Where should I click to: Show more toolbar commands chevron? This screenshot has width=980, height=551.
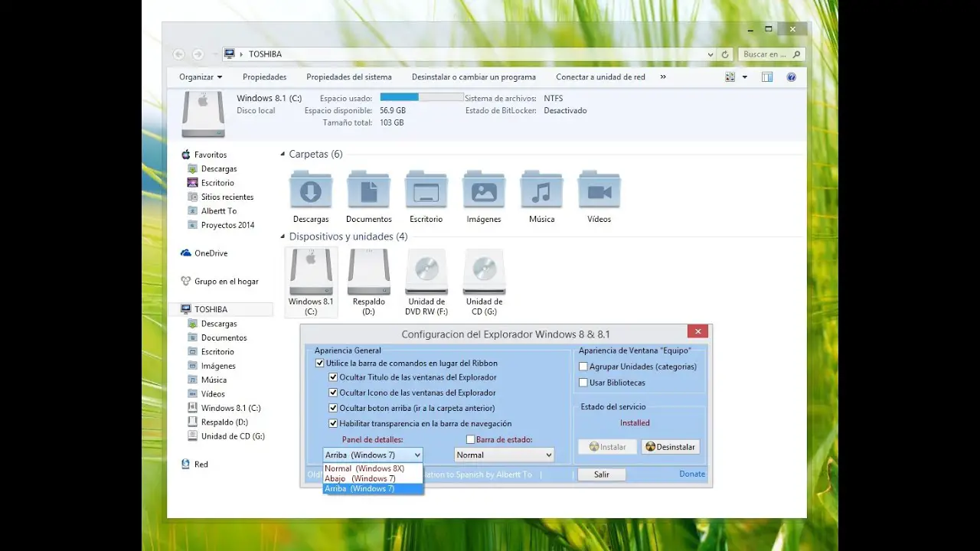(x=663, y=77)
